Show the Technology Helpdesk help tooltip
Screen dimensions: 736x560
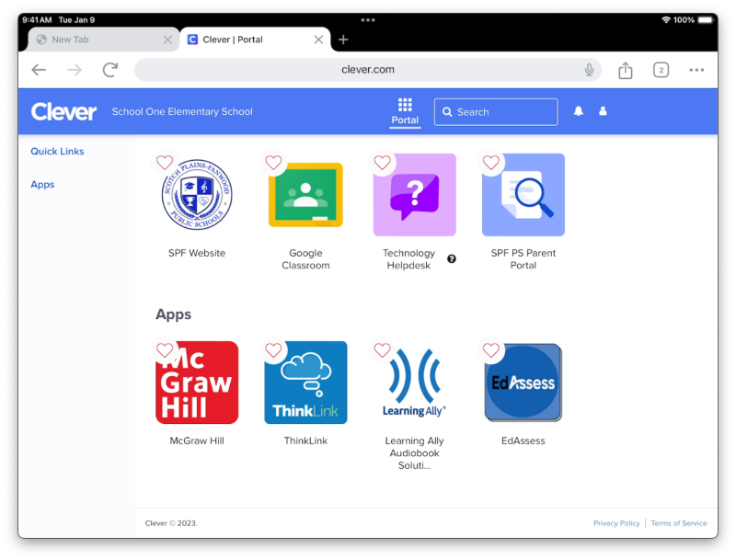tap(452, 259)
